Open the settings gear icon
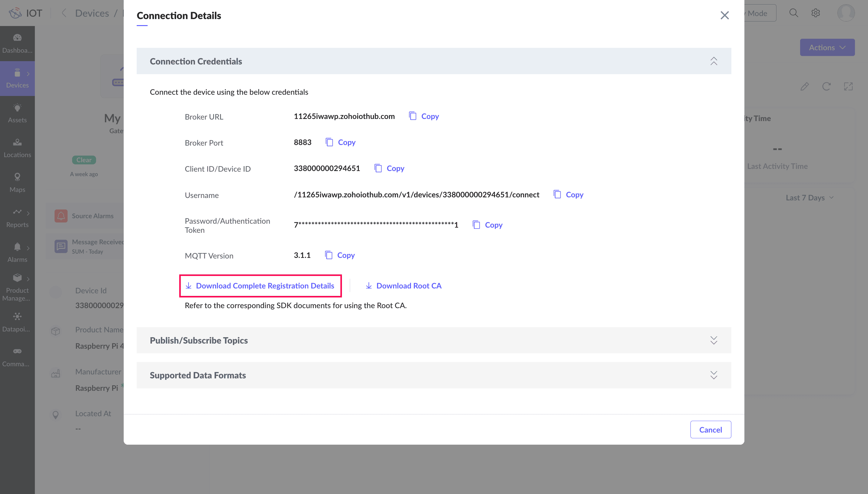The height and width of the screenshot is (494, 868). (x=816, y=13)
